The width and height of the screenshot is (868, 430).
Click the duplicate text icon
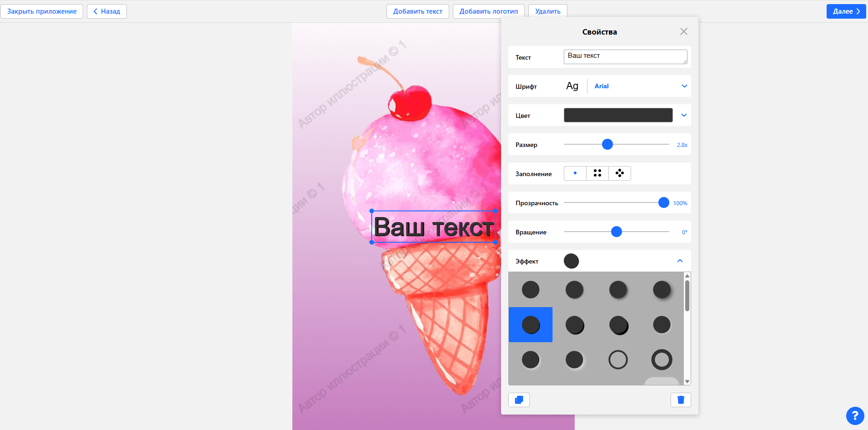(519, 400)
